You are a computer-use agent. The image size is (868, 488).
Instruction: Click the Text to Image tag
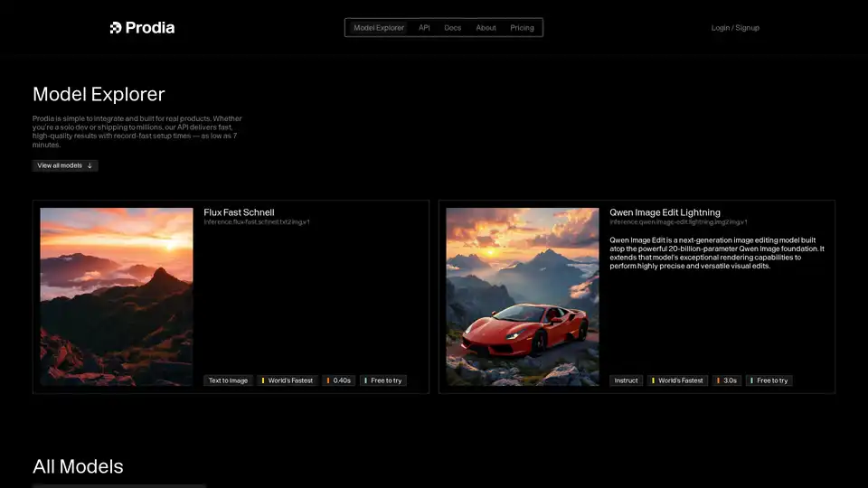click(x=228, y=380)
